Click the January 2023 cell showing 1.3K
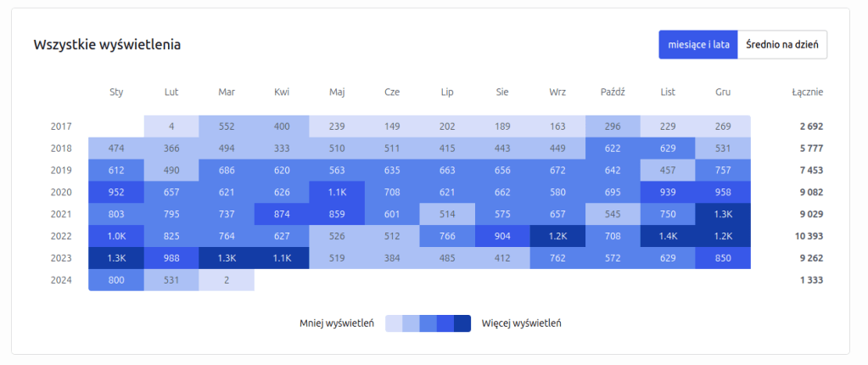868x365 pixels. tap(116, 257)
